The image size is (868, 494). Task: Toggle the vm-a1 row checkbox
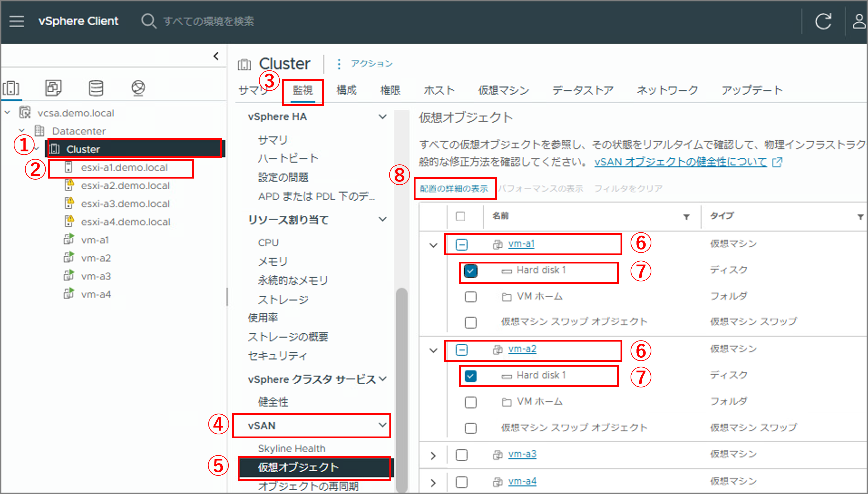(461, 244)
